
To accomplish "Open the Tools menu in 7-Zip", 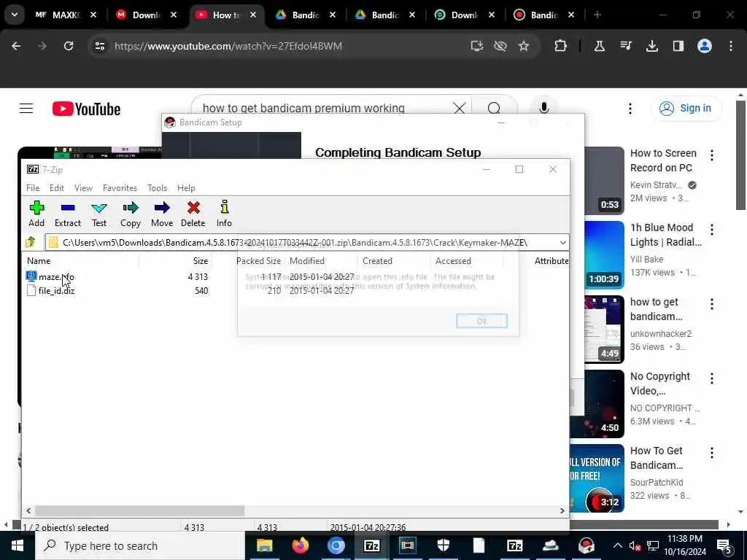I will tap(158, 188).
